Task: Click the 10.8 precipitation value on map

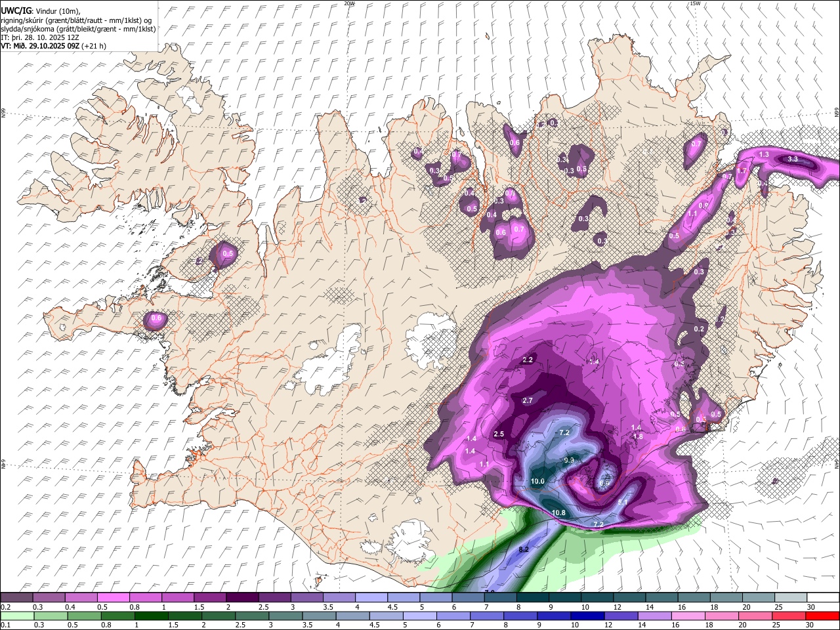Action: pyautogui.click(x=558, y=513)
